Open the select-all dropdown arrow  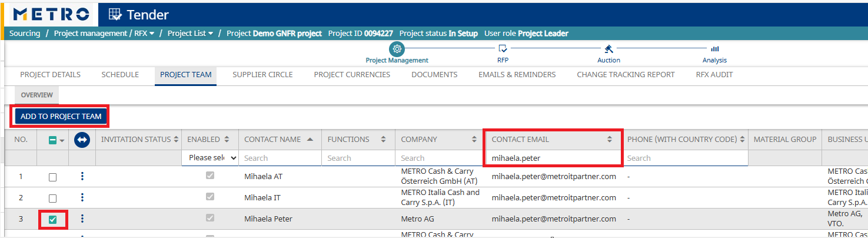pos(62,141)
